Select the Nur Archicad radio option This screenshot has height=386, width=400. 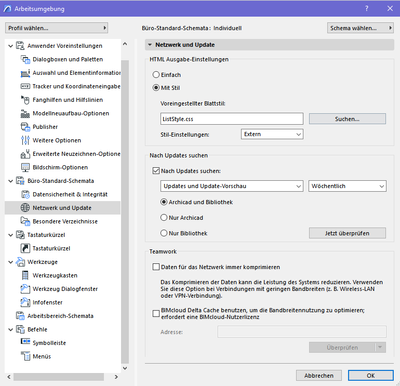point(164,218)
